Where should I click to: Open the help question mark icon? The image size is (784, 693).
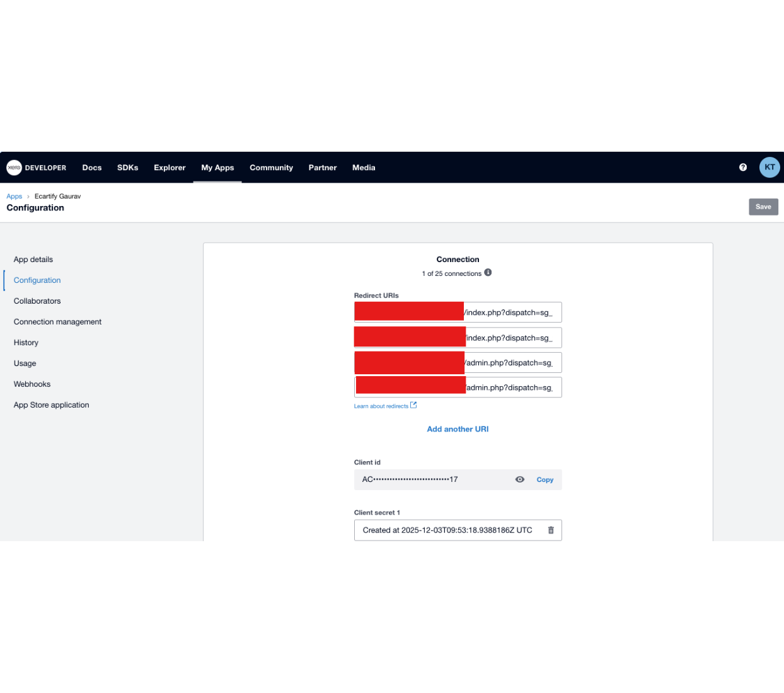(743, 168)
